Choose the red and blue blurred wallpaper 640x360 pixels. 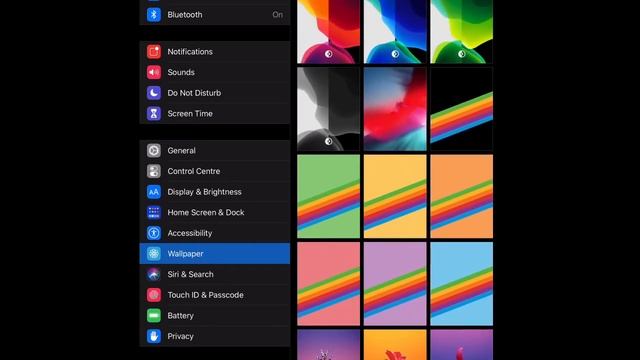(395, 109)
